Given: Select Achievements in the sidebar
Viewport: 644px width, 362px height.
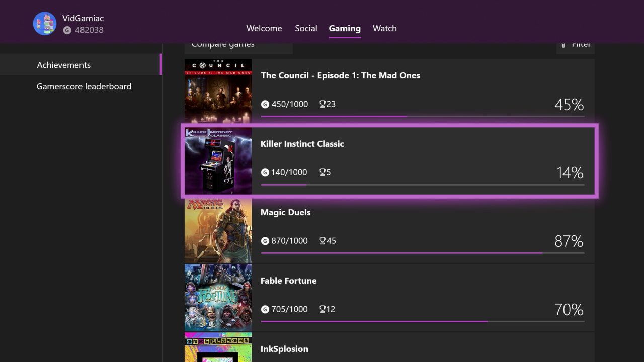Looking at the screenshot, I should (x=80, y=65).
